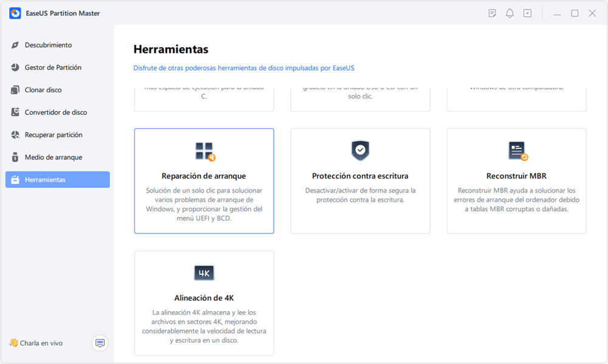
Task: Open the title bar dropdown menu icon
Action: tap(527, 13)
